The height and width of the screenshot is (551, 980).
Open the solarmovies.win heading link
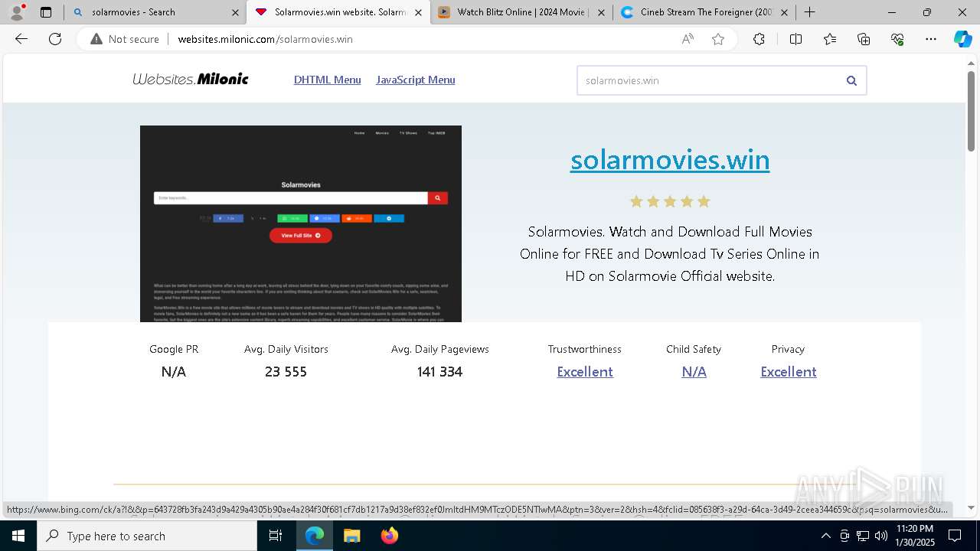tap(670, 160)
